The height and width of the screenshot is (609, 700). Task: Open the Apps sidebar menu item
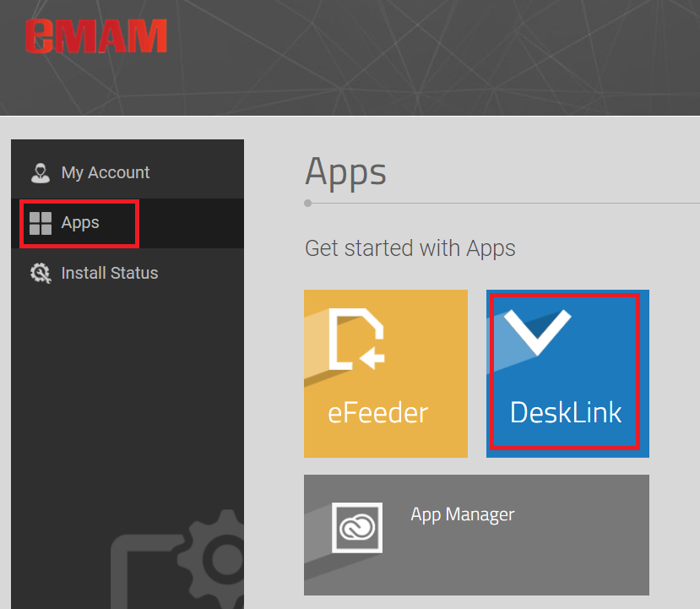pos(128,223)
